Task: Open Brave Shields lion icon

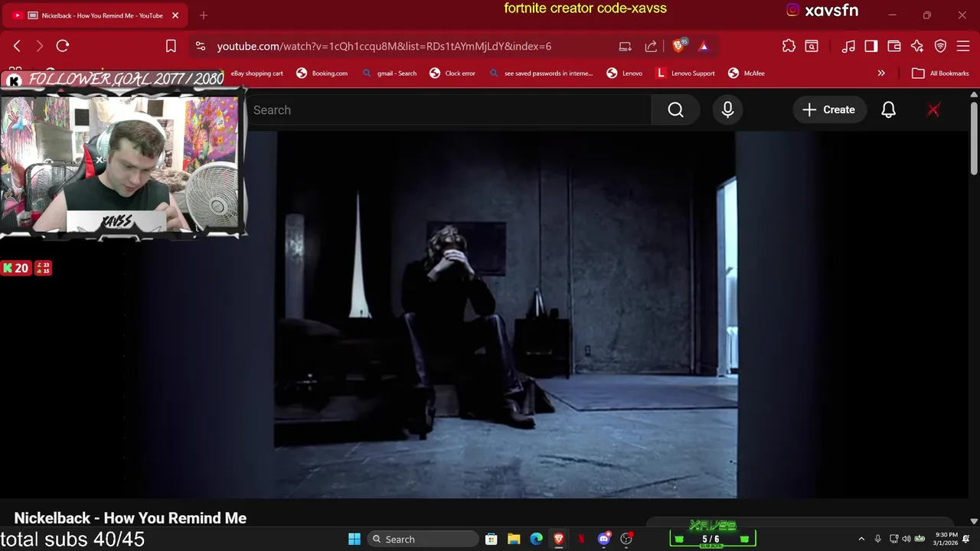Action: [678, 46]
